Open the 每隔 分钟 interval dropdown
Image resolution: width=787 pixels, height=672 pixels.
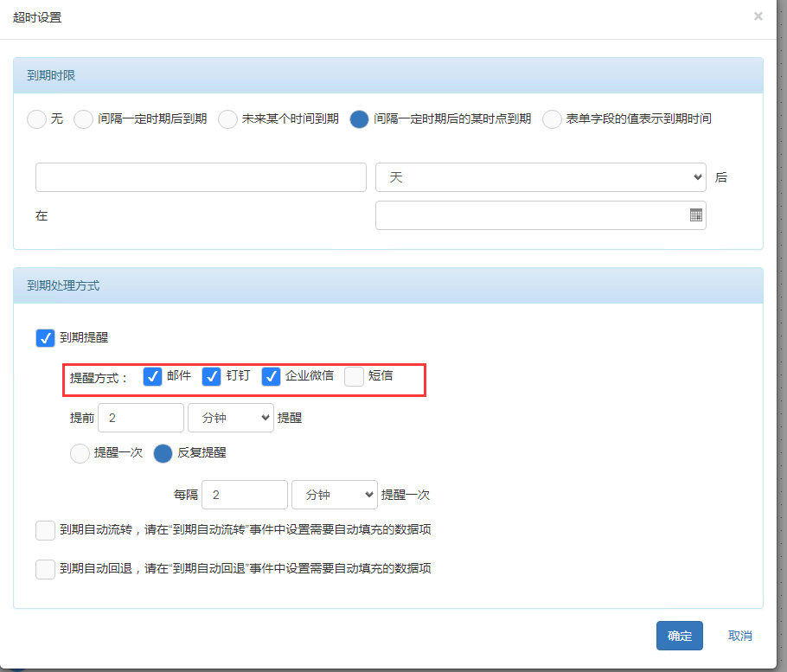pyautogui.click(x=334, y=495)
